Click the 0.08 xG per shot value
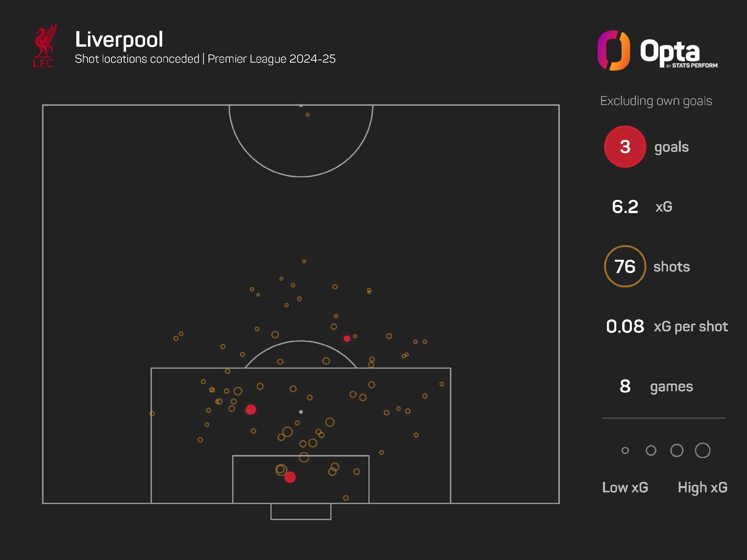Image resolution: width=747 pixels, height=560 pixels. coord(625,326)
